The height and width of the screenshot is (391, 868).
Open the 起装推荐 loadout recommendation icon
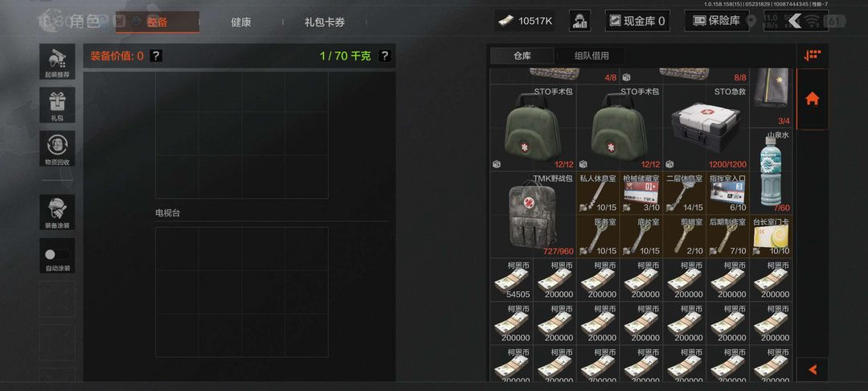click(x=57, y=61)
